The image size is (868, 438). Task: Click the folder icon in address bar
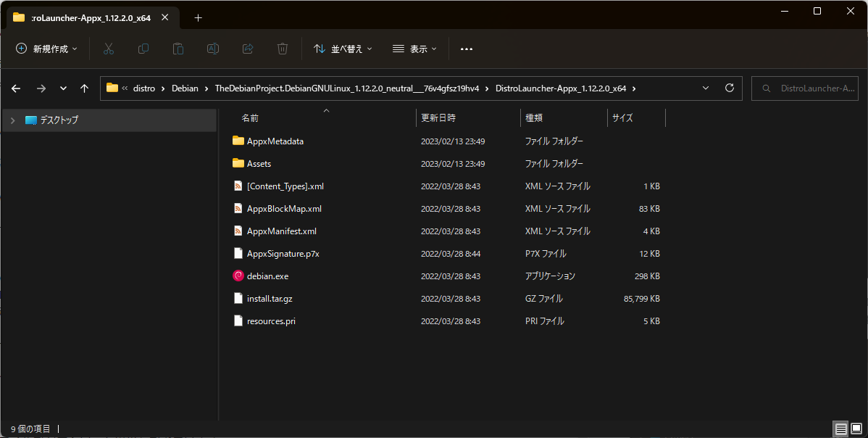pyautogui.click(x=112, y=88)
